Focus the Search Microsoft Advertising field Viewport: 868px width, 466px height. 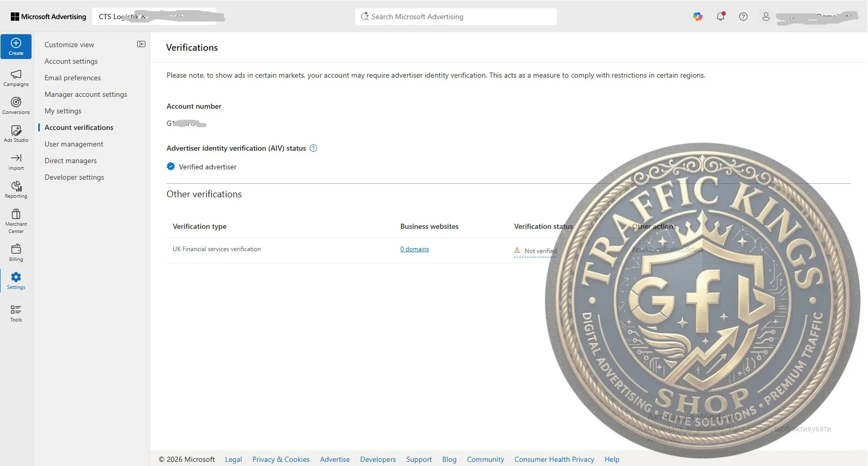[x=456, y=17]
